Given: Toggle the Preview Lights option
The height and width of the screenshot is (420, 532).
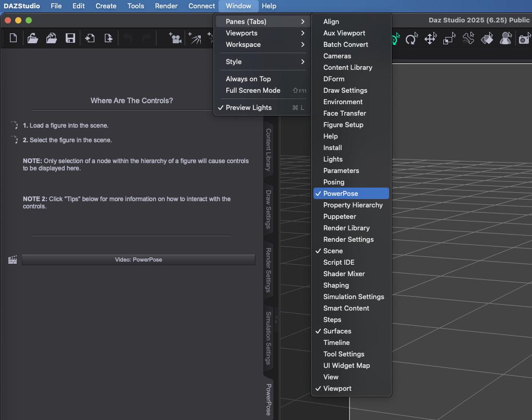Looking at the screenshot, I should (249, 107).
